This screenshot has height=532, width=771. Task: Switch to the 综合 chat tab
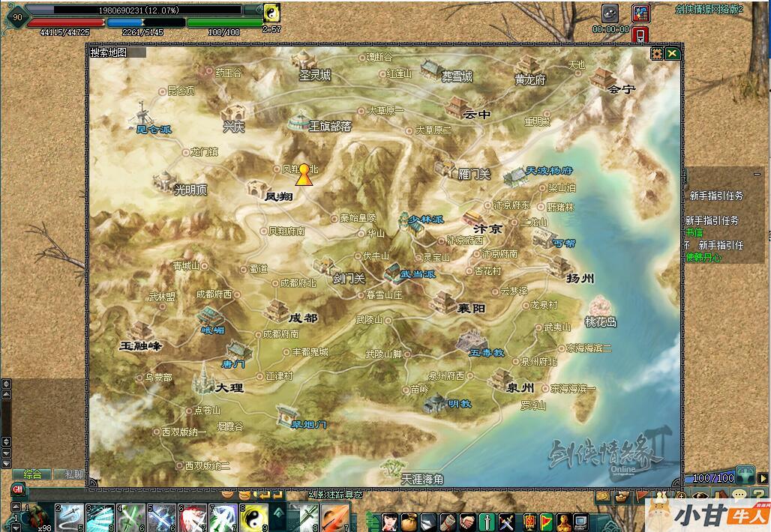point(33,474)
